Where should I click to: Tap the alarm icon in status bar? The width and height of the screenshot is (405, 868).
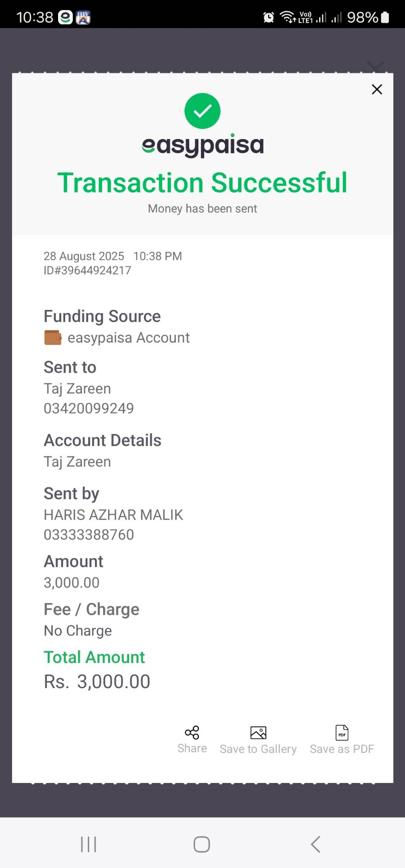269,18
